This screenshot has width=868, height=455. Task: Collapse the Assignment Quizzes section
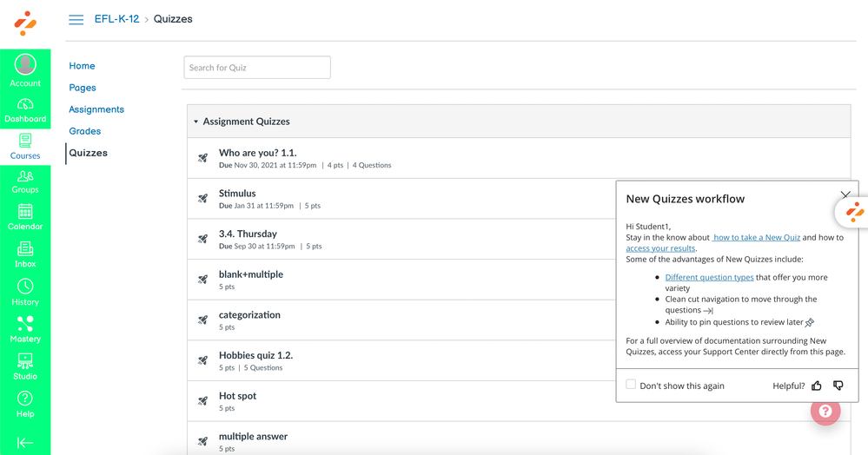click(196, 122)
